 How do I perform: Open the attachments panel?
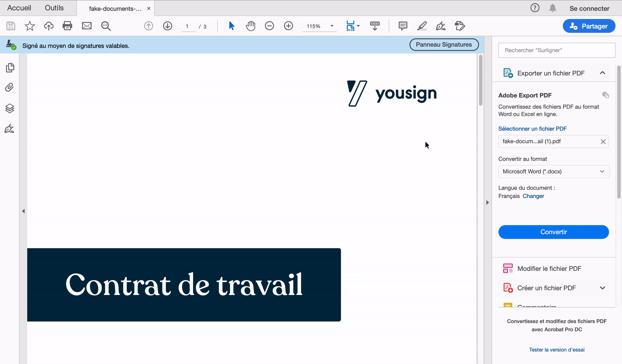point(9,87)
